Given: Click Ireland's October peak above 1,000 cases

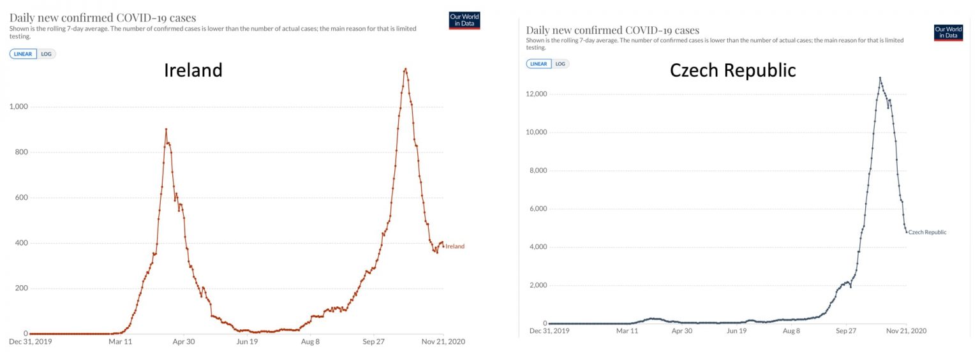Looking at the screenshot, I should pyautogui.click(x=405, y=69).
